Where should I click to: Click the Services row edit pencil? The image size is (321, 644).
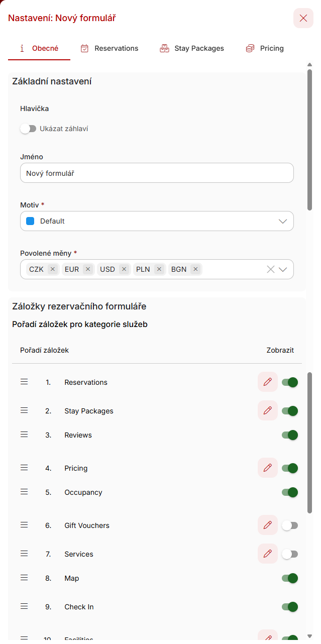(268, 554)
